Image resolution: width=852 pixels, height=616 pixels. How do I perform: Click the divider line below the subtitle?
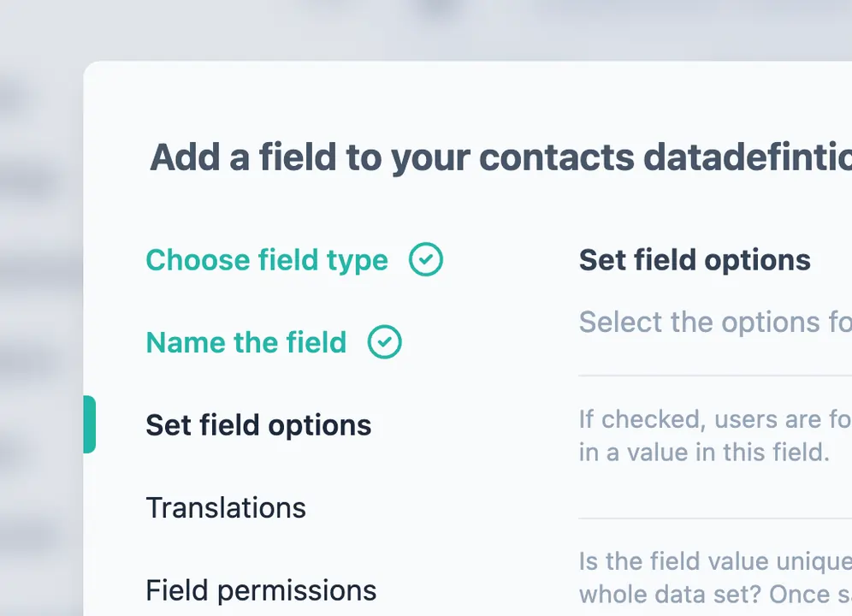click(x=714, y=376)
